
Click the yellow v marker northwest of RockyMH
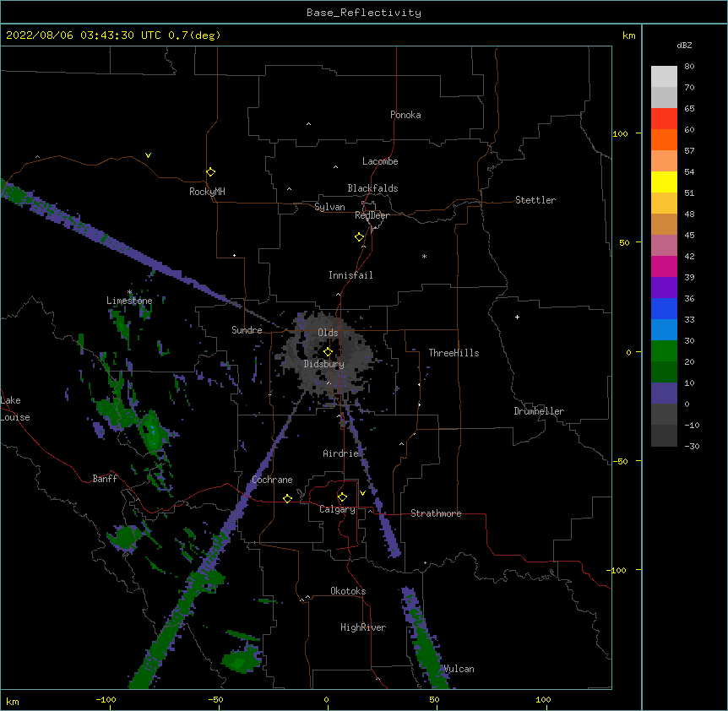[148, 155]
